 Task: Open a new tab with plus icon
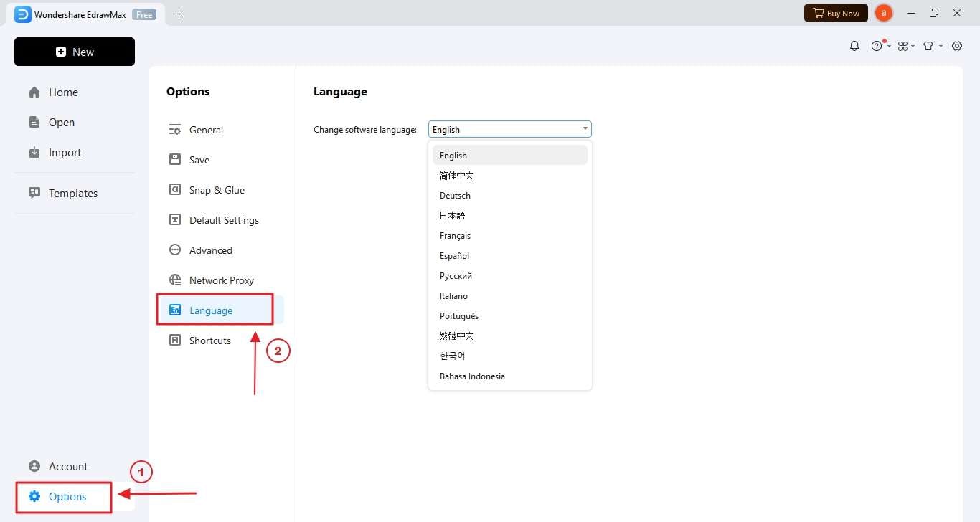pyautogui.click(x=179, y=14)
